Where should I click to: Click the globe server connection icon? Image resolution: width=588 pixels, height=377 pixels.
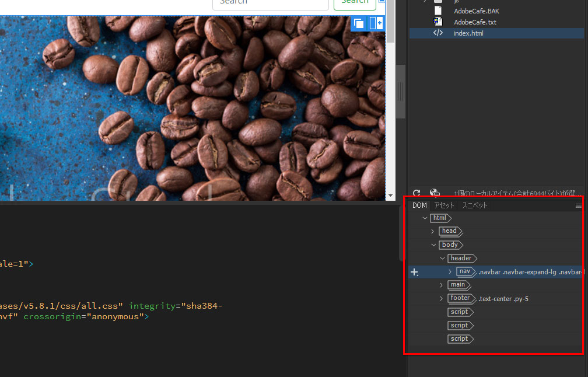434,193
